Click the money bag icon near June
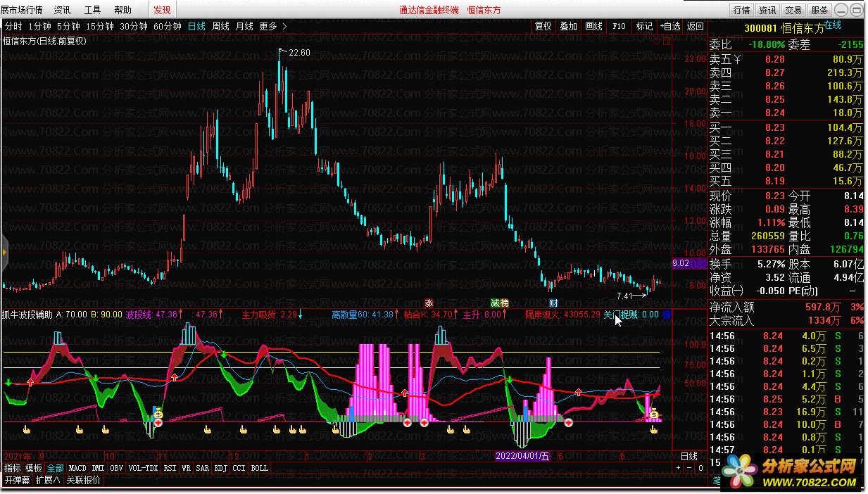Screen dimensions: 868x494 (653, 414)
